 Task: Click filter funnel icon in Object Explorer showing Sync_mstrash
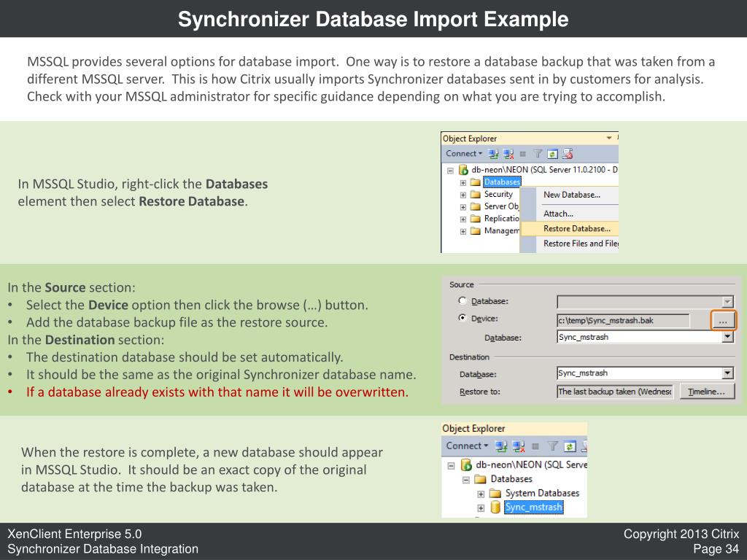[552, 446]
